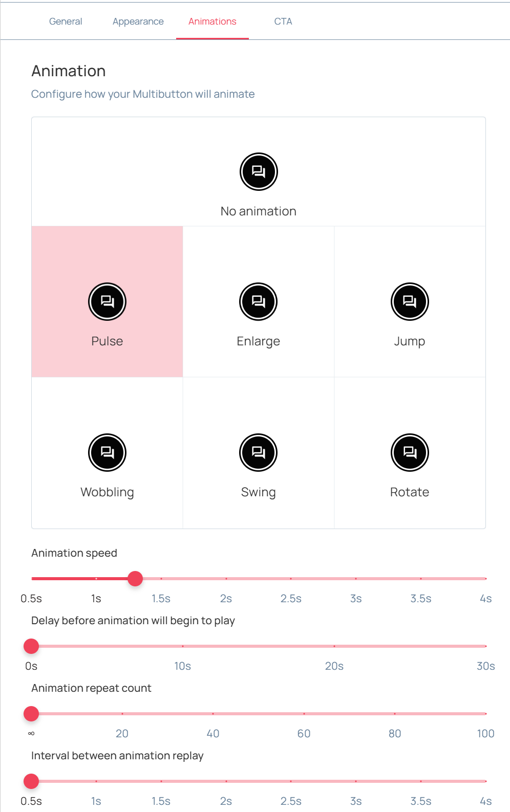Screen dimensions: 510x812
Task: Set replay interval to 2.5s
Action: pos(291,781)
